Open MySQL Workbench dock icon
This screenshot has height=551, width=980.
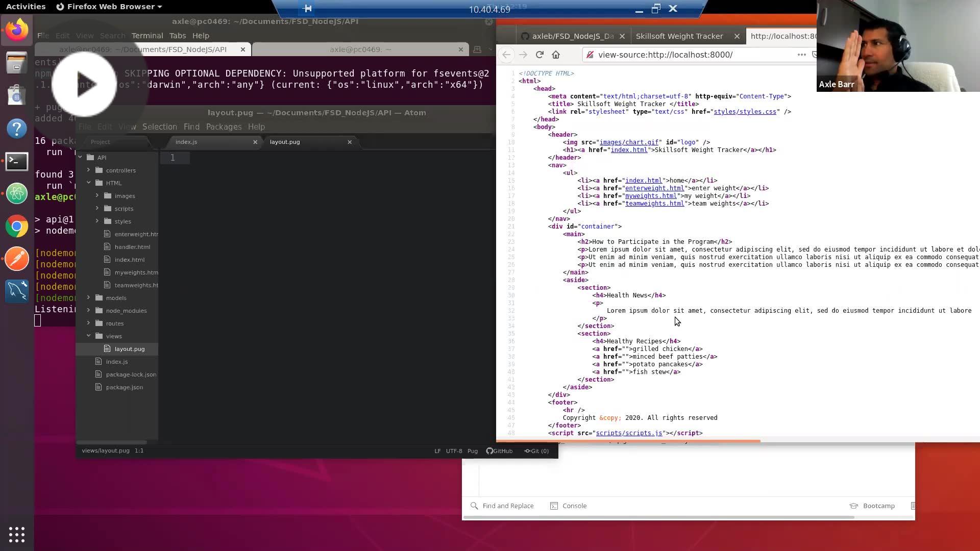click(17, 291)
